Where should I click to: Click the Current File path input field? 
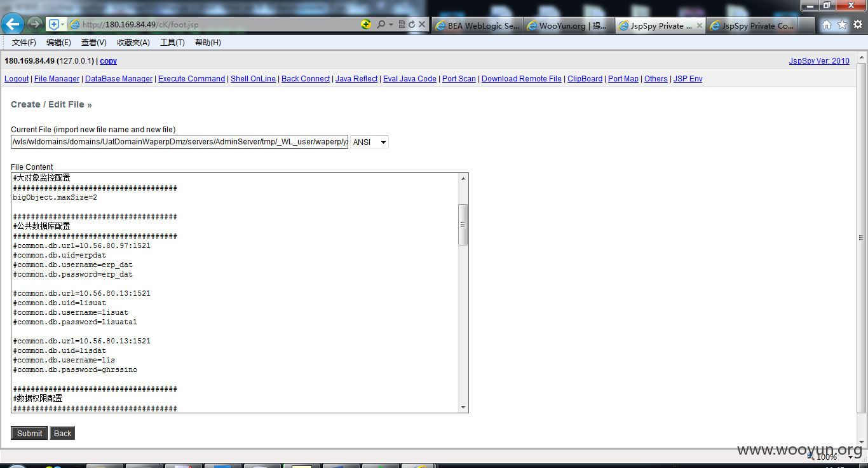pyautogui.click(x=179, y=142)
